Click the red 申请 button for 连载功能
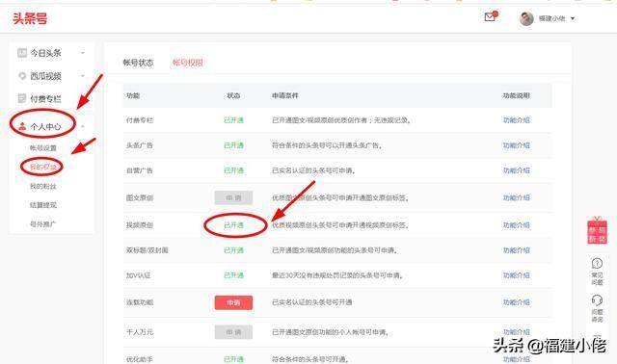This screenshot has width=617, height=364. tap(233, 302)
